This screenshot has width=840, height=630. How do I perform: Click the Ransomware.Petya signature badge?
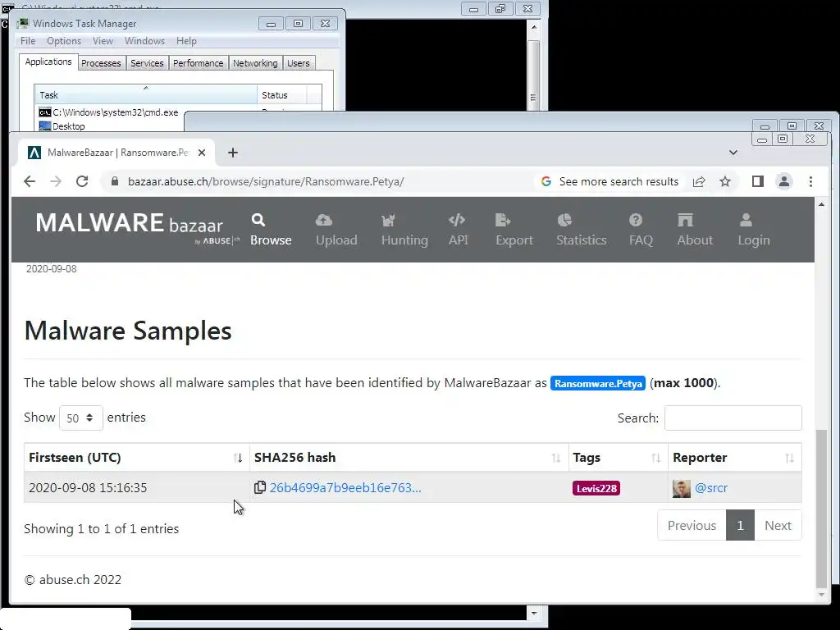point(598,384)
